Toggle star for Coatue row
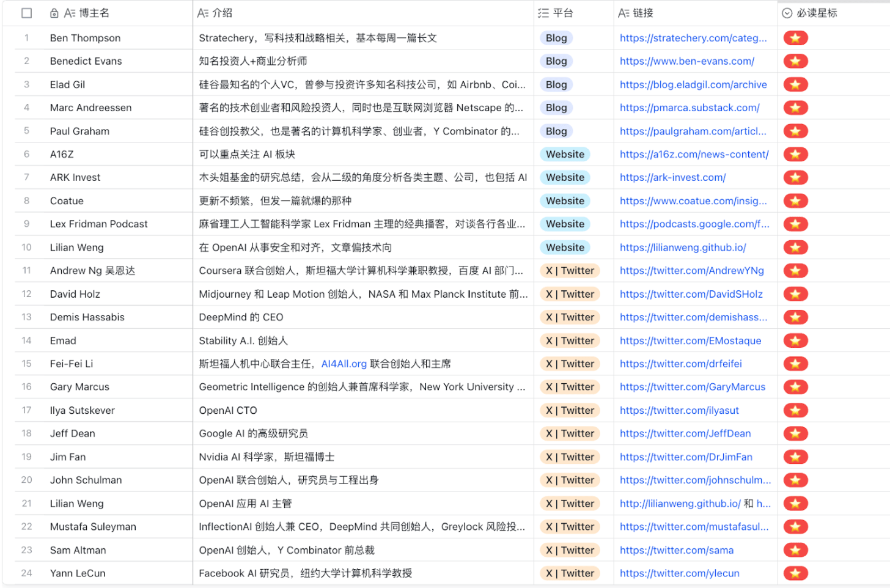Screen dimensions: 890x588 [795, 200]
